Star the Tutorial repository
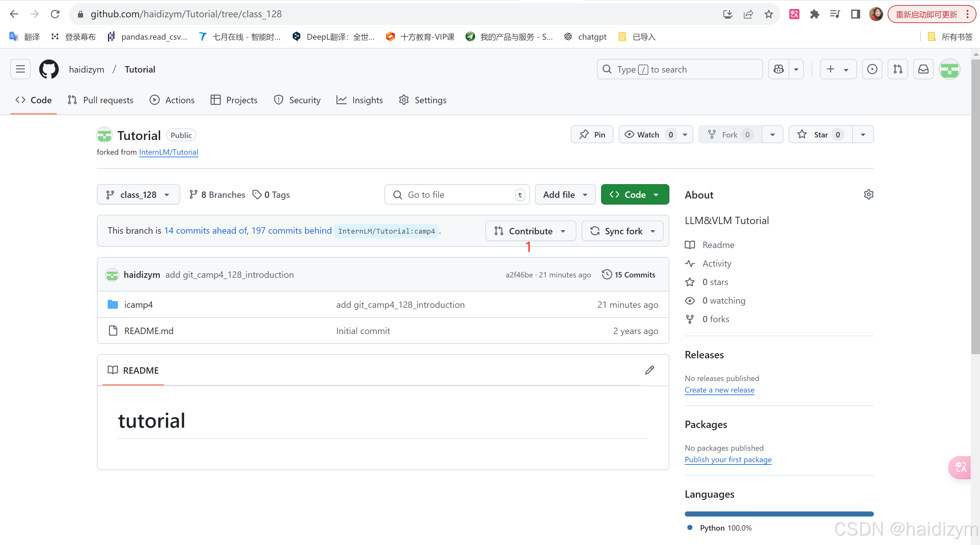 coord(820,135)
